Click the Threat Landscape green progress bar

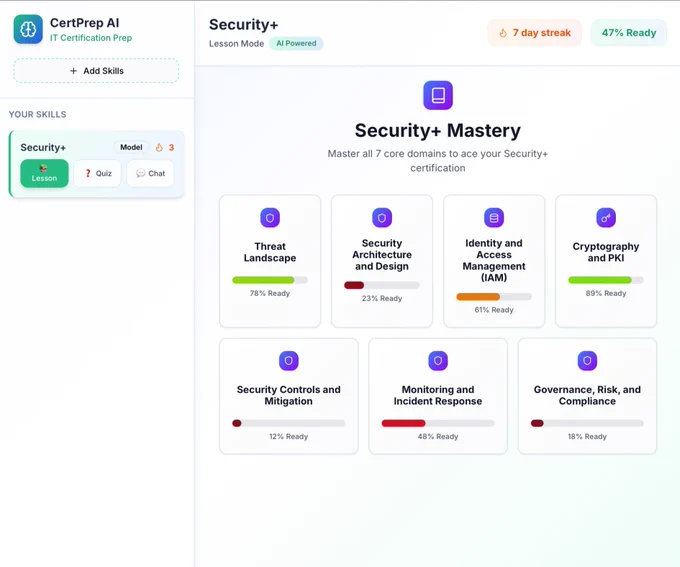270,280
